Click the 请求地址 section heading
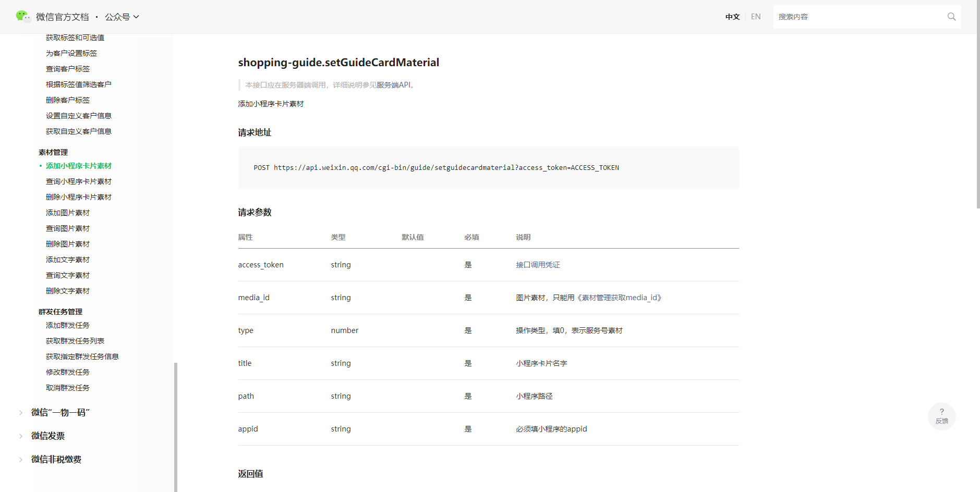This screenshot has height=492, width=980. click(255, 132)
